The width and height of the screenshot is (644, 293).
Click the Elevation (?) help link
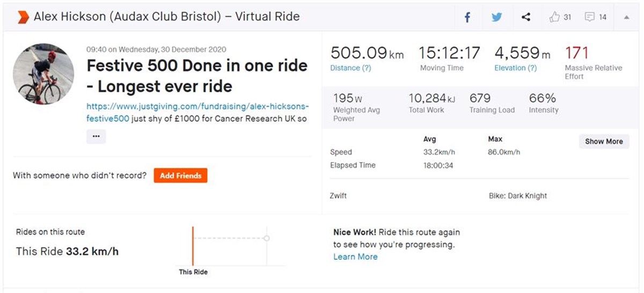515,68
